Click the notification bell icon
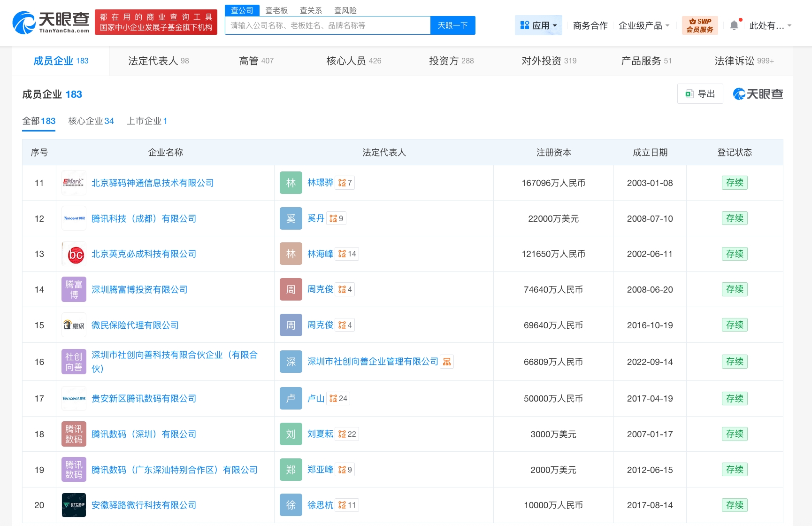 (734, 25)
